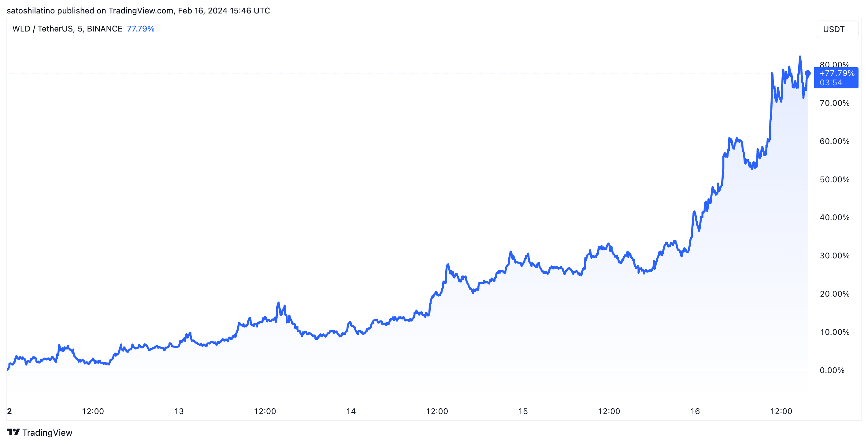The height and width of the screenshot is (444, 868).
Task: Click the 03:54 countdown timer label
Action: click(x=831, y=83)
